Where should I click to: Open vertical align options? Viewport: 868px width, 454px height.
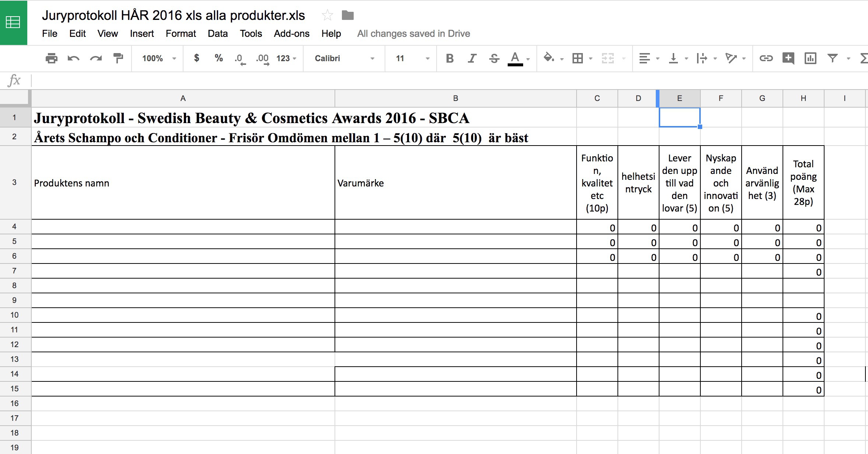click(673, 58)
